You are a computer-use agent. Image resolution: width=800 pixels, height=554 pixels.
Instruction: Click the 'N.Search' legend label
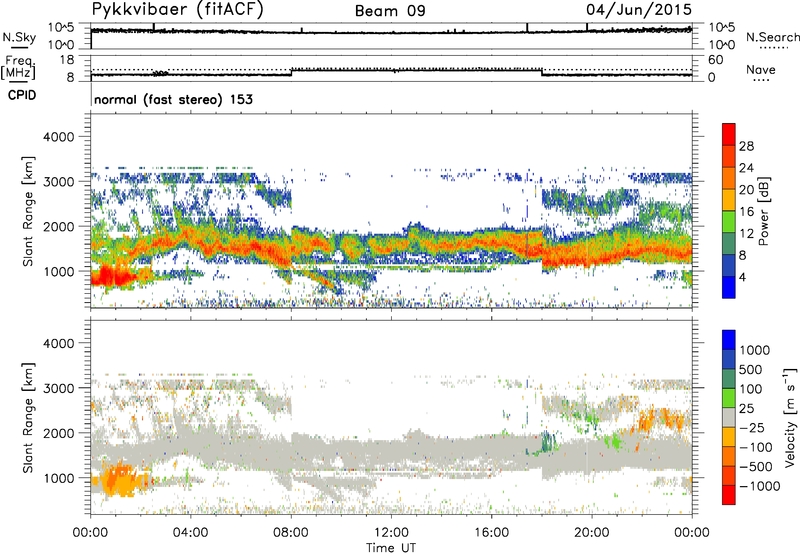pyautogui.click(x=772, y=37)
